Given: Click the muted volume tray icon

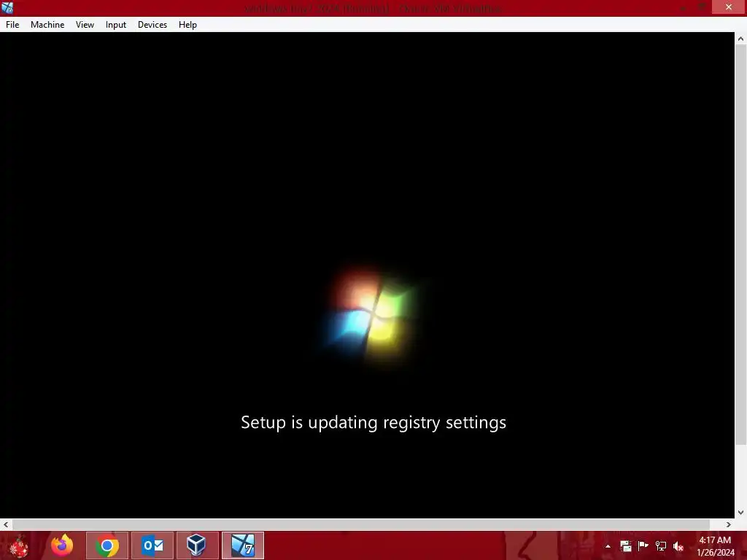Looking at the screenshot, I should pos(678,546).
